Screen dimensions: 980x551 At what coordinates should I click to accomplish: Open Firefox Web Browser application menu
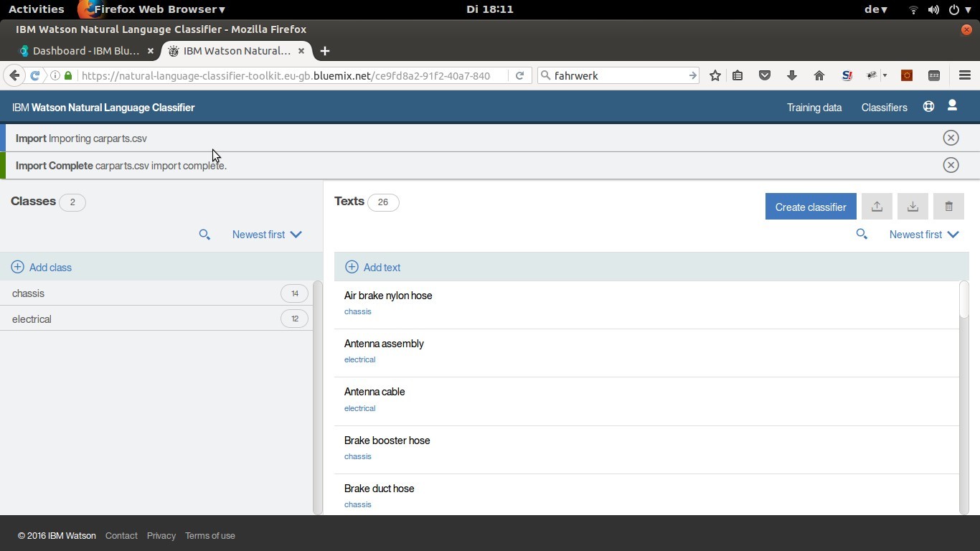[152, 9]
